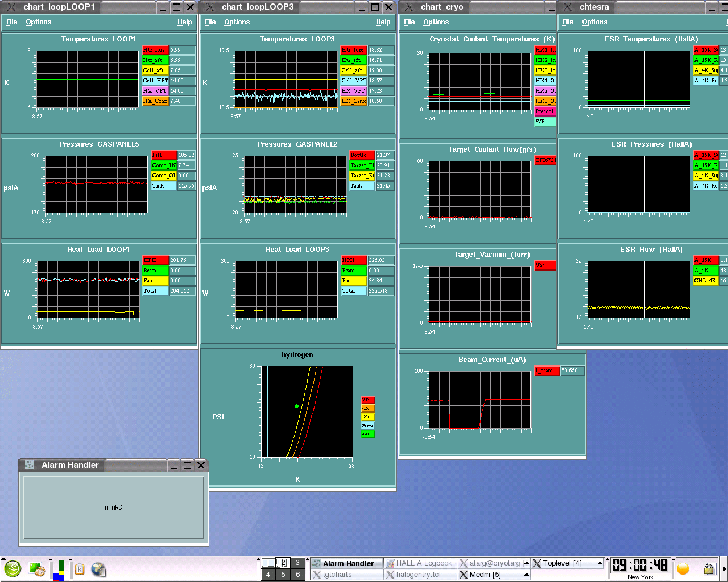Select Bottle legend in Pressures_GASPANEL2
Screen dimensions: 728x582
tap(362, 155)
